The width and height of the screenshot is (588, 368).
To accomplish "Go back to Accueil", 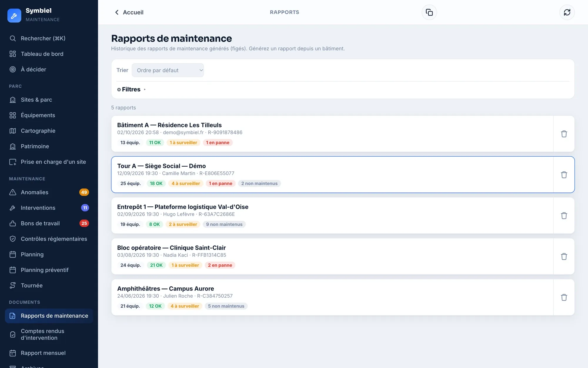I will tap(129, 12).
